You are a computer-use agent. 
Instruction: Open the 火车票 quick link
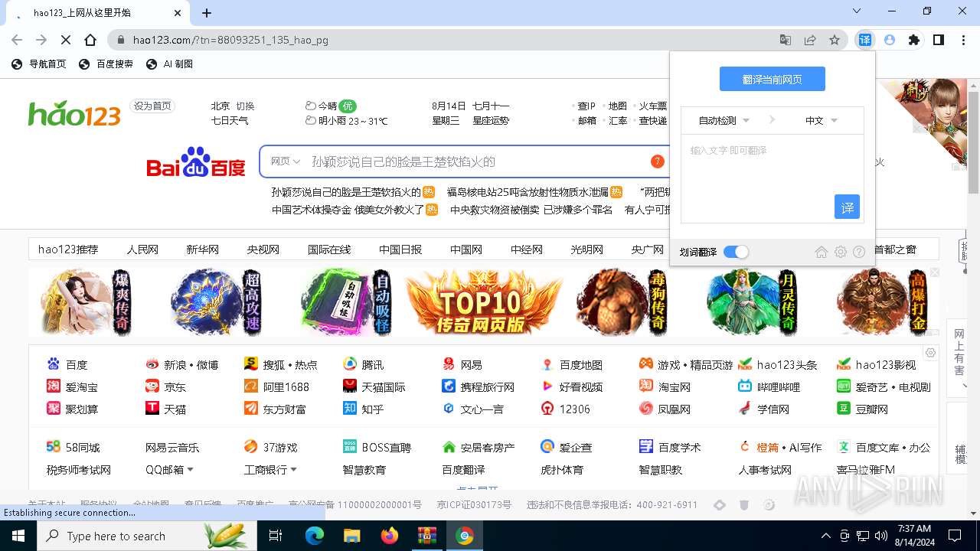click(x=653, y=106)
